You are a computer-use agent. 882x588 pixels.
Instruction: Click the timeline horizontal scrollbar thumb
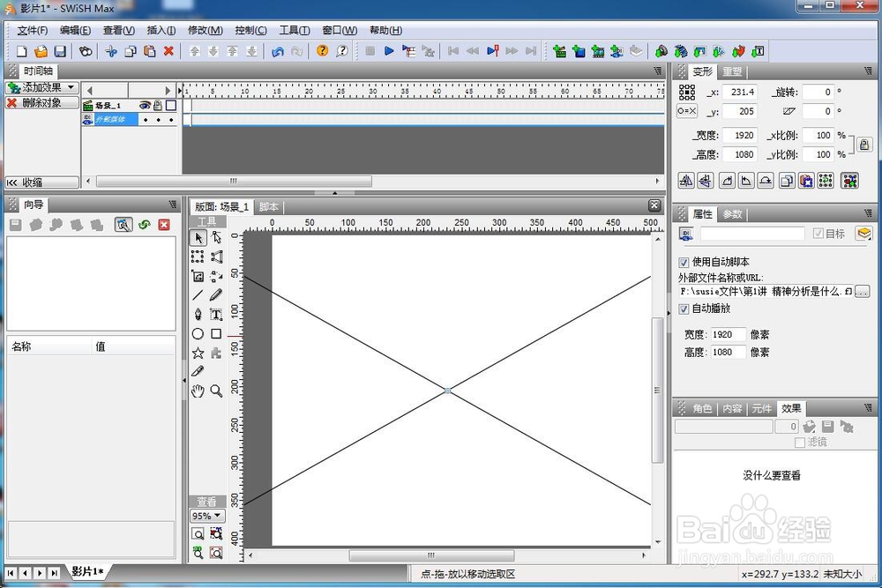pos(234,182)
